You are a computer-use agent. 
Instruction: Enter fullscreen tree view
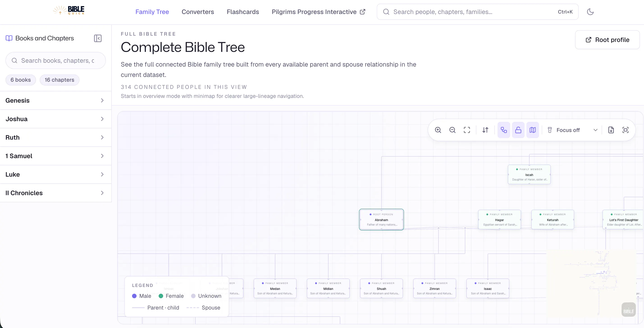click(x=626, y=130)
